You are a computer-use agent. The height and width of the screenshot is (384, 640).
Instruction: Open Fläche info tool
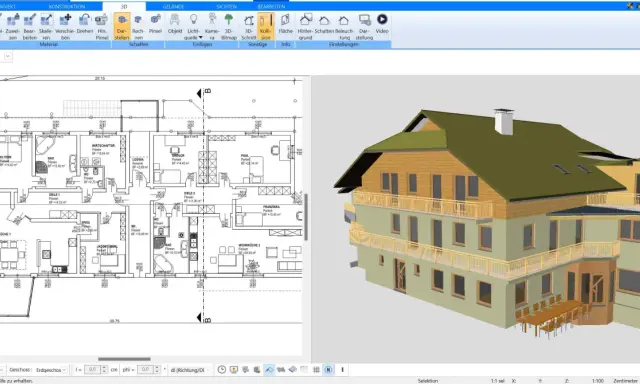pos(285,24)
